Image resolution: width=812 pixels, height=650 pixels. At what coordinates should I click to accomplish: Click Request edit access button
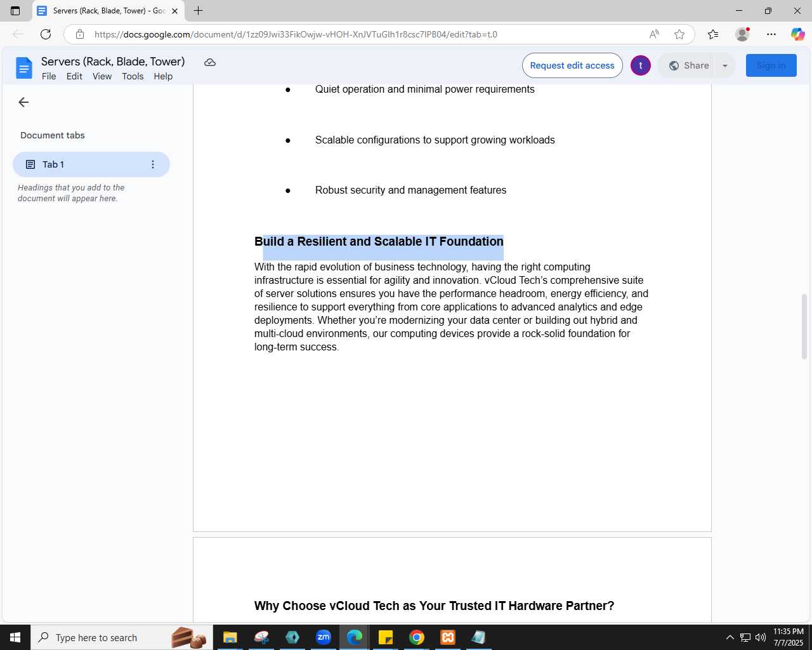tap(572, 65)
